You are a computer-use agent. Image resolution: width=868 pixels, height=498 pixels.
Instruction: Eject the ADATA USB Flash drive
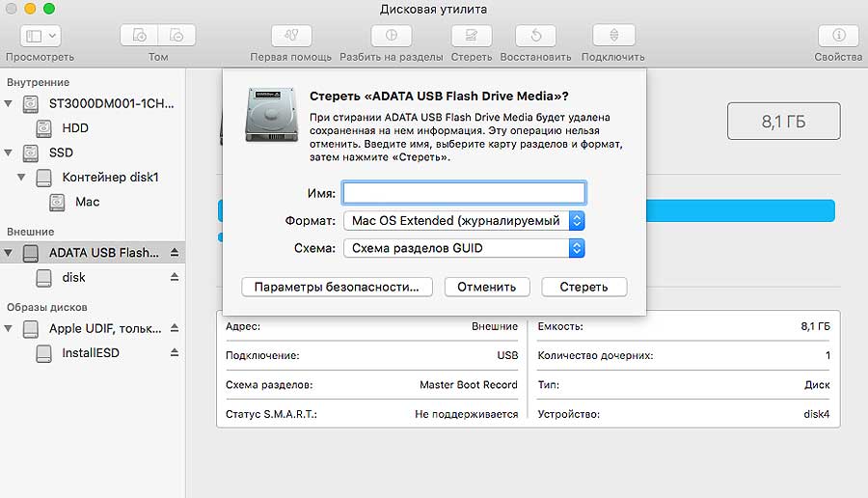point(175,253)
